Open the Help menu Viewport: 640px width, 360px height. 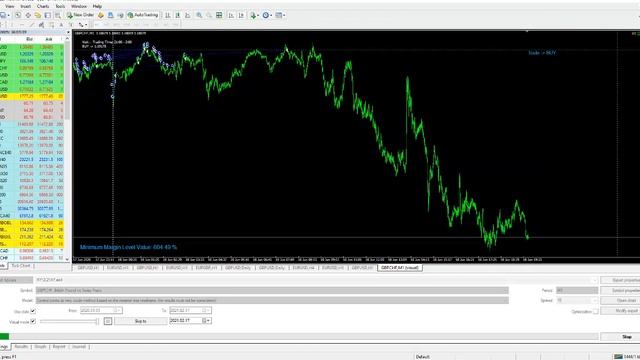97,6
